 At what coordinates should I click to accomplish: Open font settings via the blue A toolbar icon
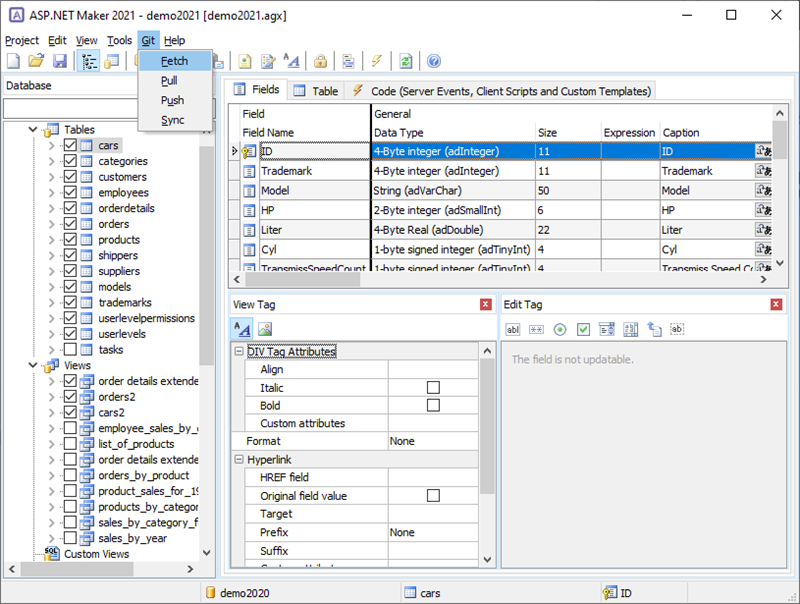click(x=291, y=61)
